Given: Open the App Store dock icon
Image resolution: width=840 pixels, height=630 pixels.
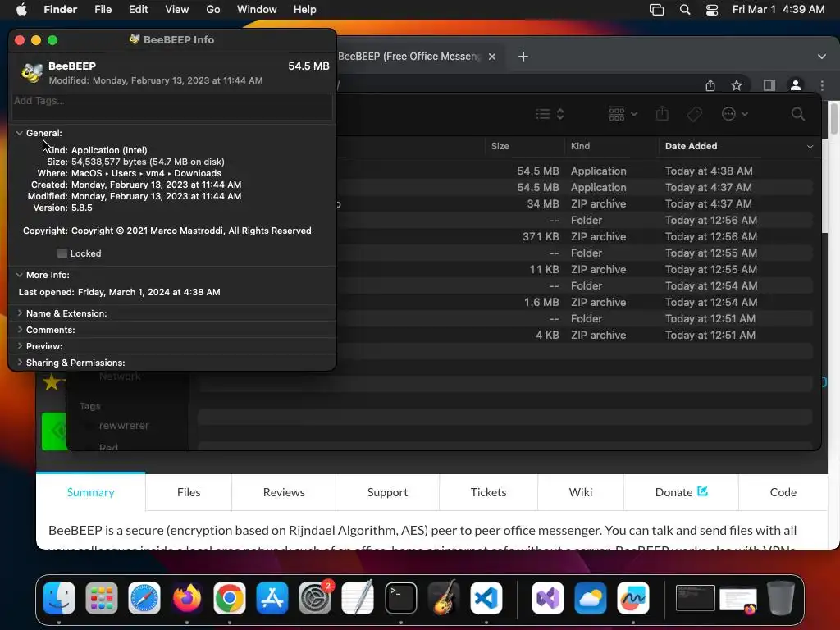Looking at the screenshot, I should click(272, 598).
